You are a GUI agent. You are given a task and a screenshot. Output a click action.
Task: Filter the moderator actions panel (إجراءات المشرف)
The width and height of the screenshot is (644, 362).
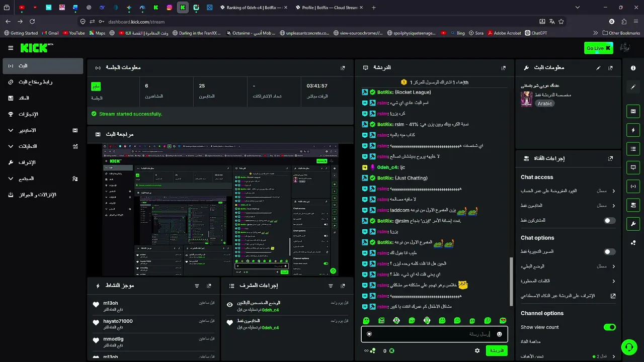tap(331, 286)
